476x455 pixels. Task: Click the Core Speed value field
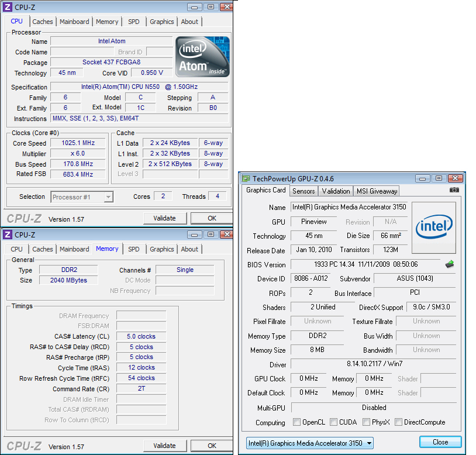78,143
